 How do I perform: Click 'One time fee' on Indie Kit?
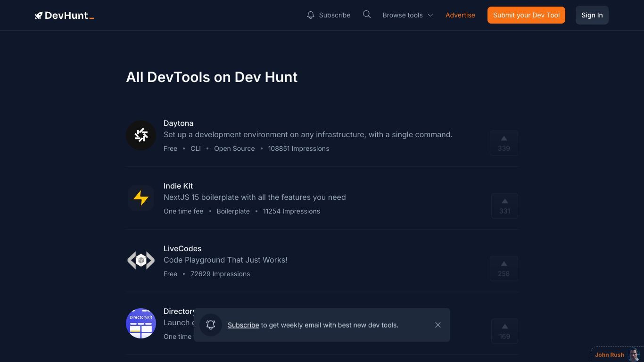[x=183, y=211]
